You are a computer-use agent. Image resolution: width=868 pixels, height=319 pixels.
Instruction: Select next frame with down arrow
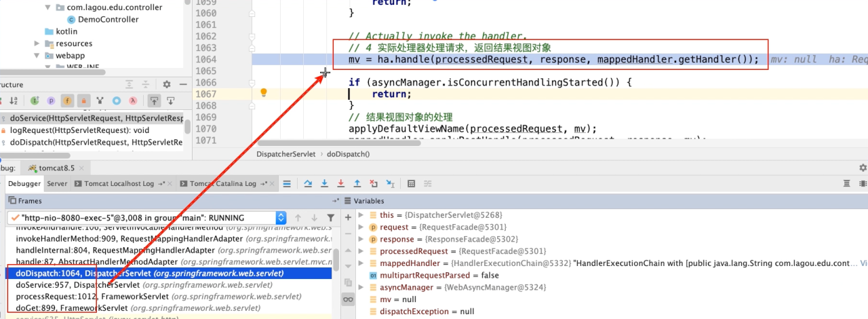click(314, 218)
